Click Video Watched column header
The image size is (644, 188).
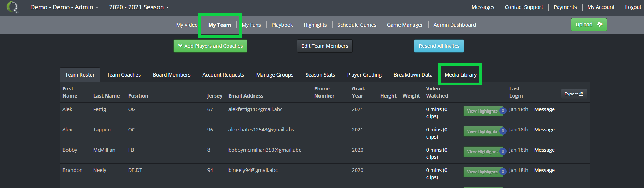tap(437, 92)
